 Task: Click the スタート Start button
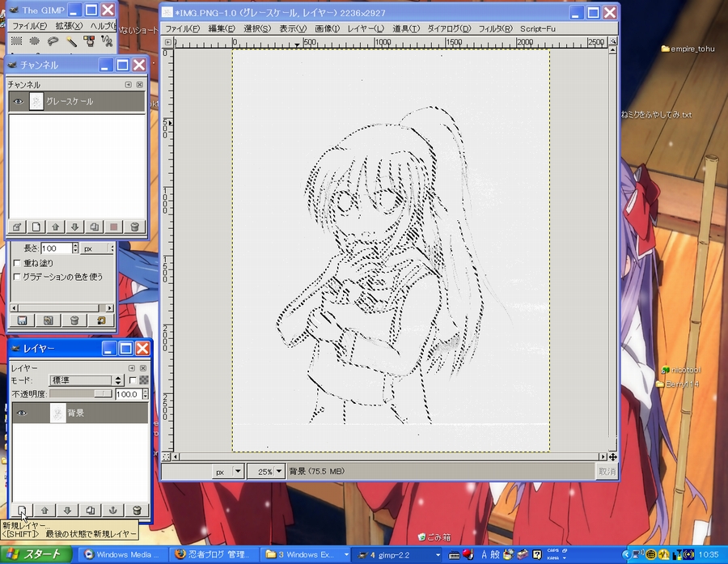pyautogui.click(x=36, y=554)
